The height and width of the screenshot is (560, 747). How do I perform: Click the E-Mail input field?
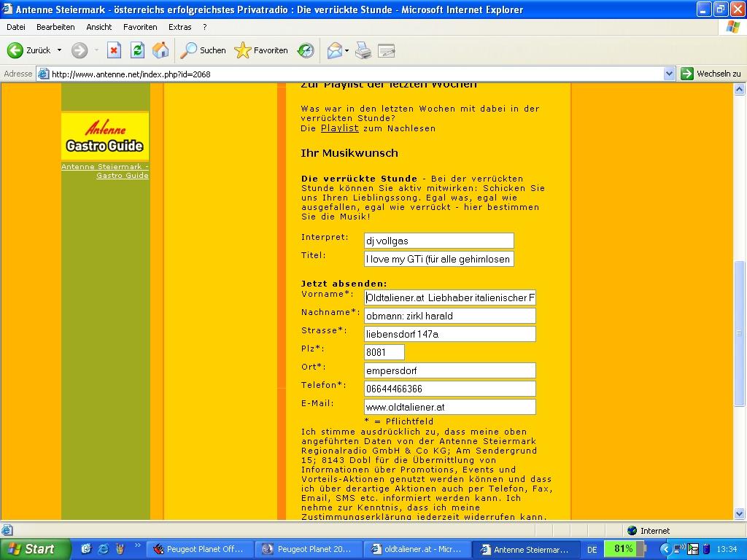[449, 407]
